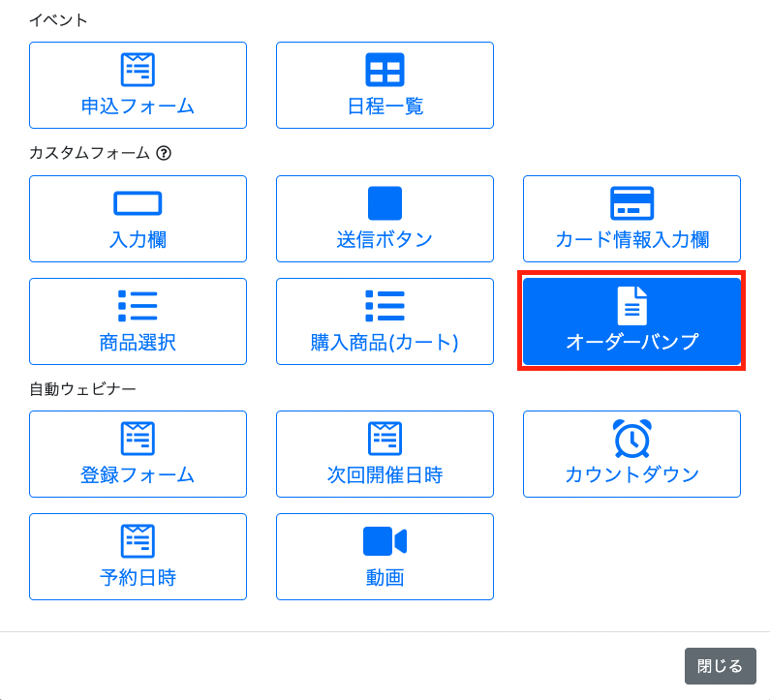Click the カウントダウン label text
Image resolution: width=770 pixels, height=700 pixels.
point(631,475)
